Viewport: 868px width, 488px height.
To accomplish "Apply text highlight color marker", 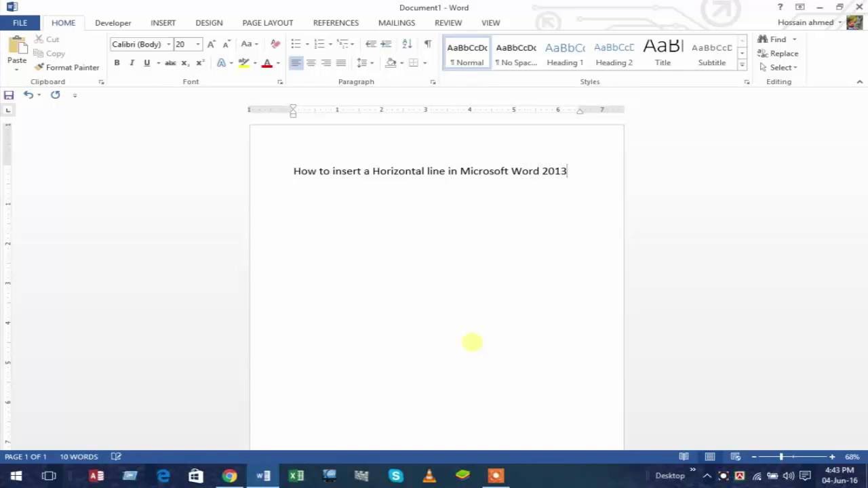I will pos(243,62).
